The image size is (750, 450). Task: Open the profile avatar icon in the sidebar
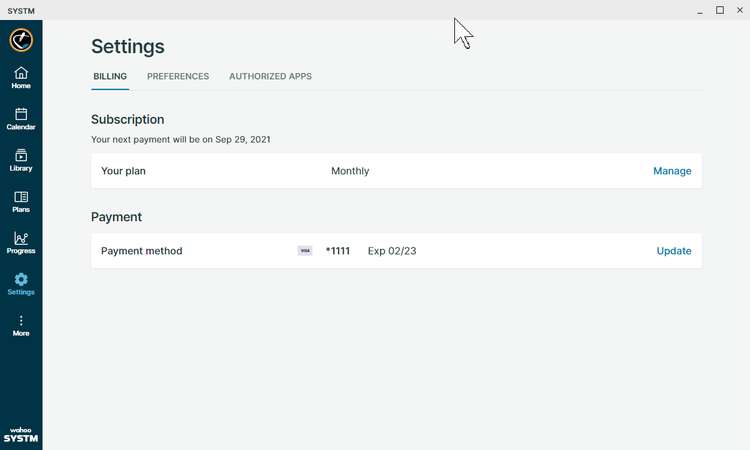pos(21,40)
